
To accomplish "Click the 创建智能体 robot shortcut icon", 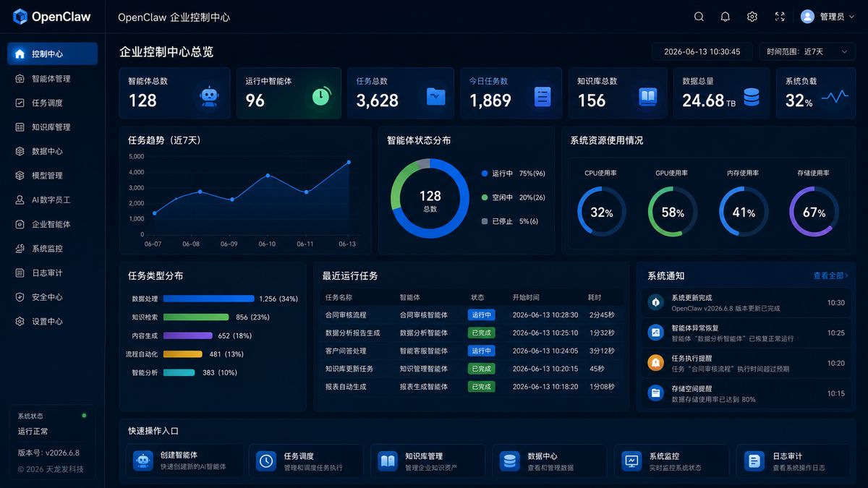I will pos(143,461).
